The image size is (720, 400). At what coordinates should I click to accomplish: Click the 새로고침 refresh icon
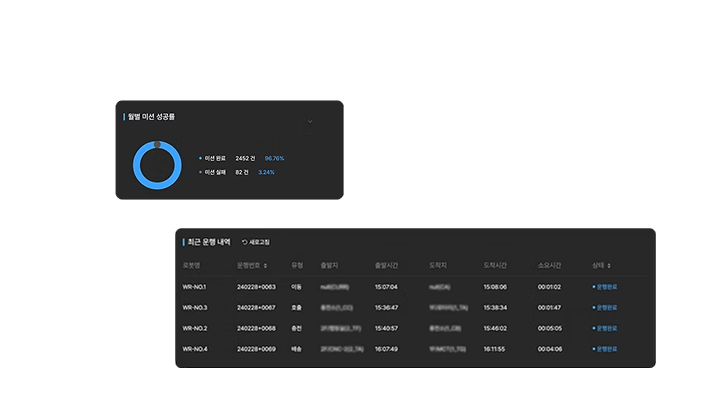(x=244, y=242)
